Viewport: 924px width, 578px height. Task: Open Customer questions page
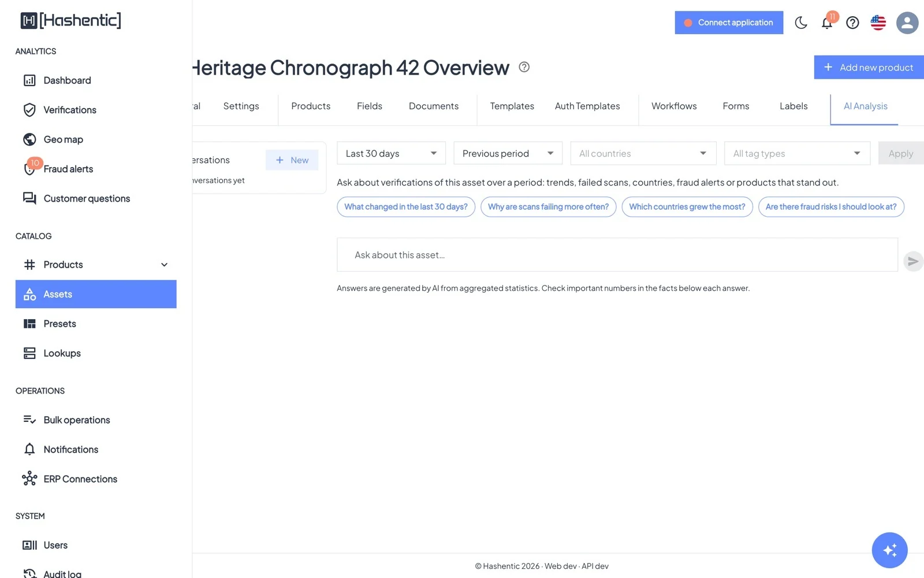(x=96, y=198)
